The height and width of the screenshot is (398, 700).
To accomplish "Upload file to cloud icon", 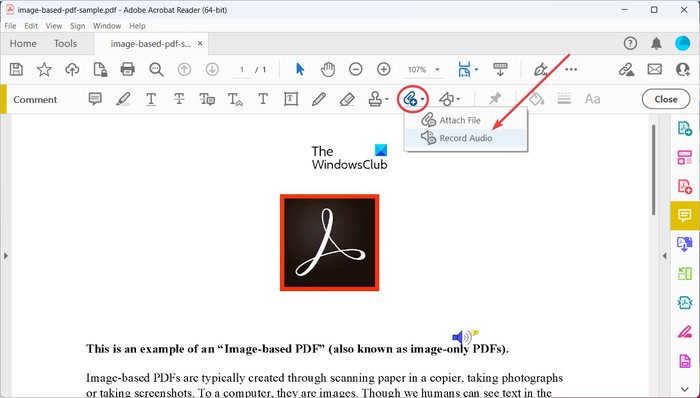I will tap(72, 69).
